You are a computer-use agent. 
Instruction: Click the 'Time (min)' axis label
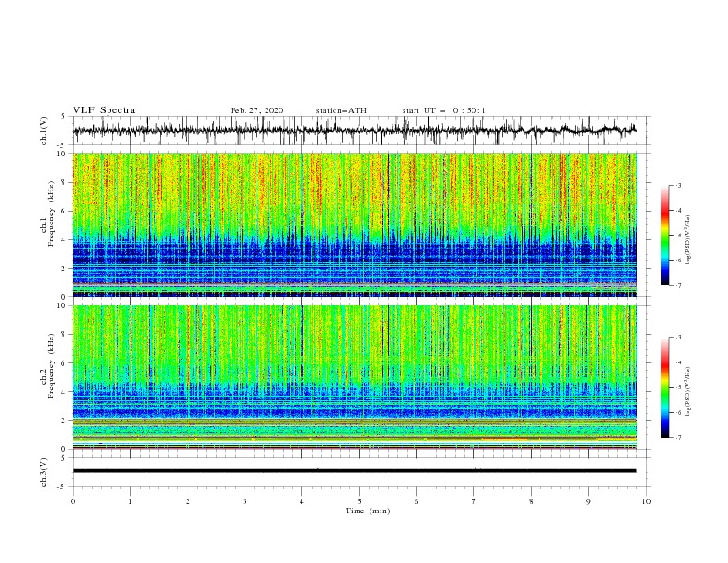(368, 511)
